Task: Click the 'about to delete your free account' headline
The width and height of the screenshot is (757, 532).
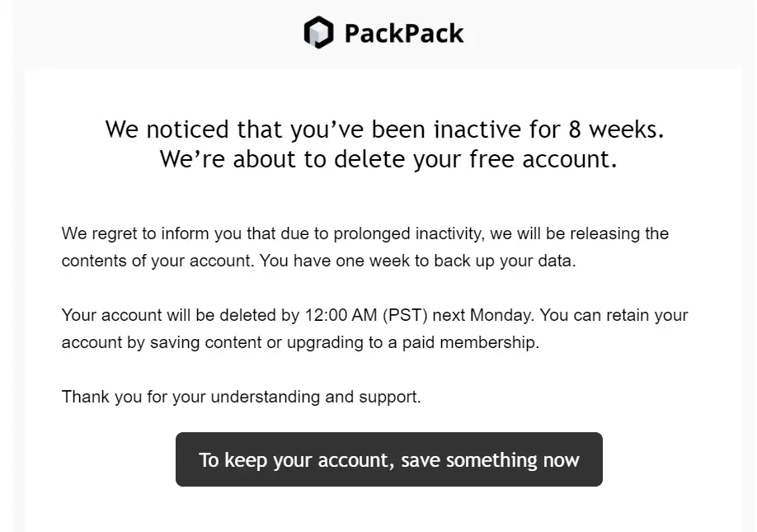Action: pyautogui.click(x=388, y=159)
